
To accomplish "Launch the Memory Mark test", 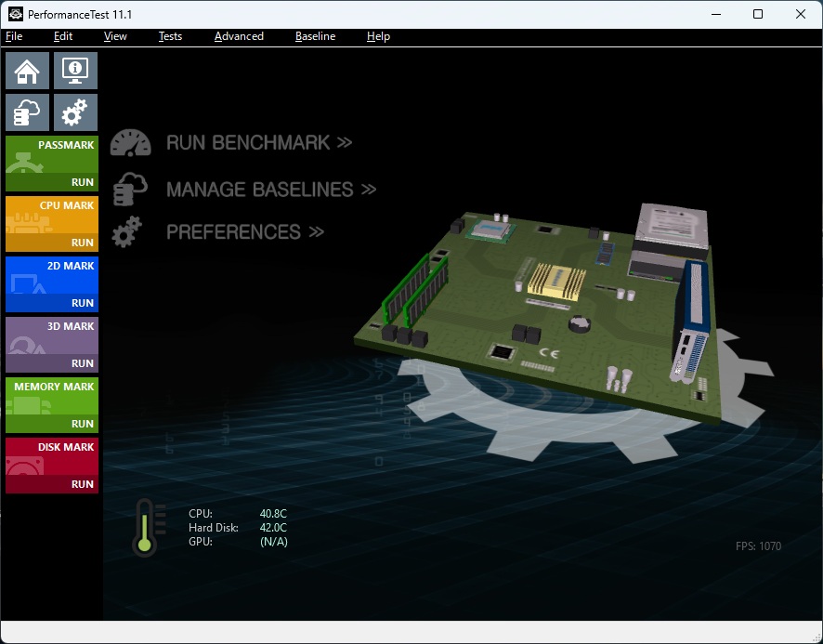I will pyautogui.click(x=52, y=405).
